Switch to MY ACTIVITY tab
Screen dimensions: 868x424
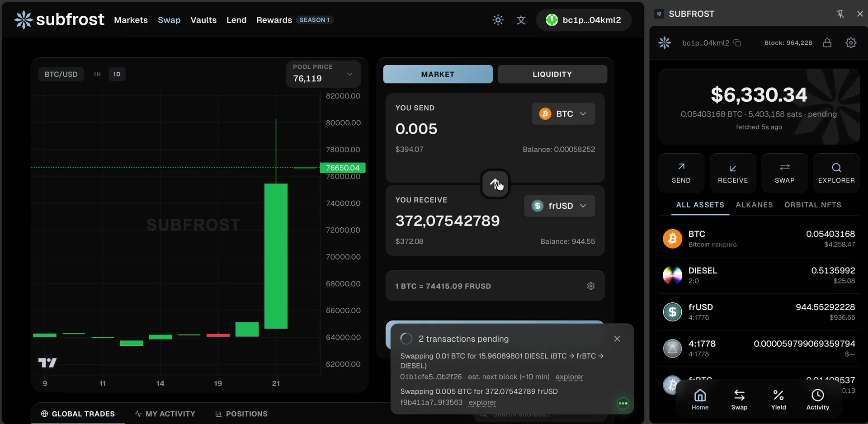165,414
